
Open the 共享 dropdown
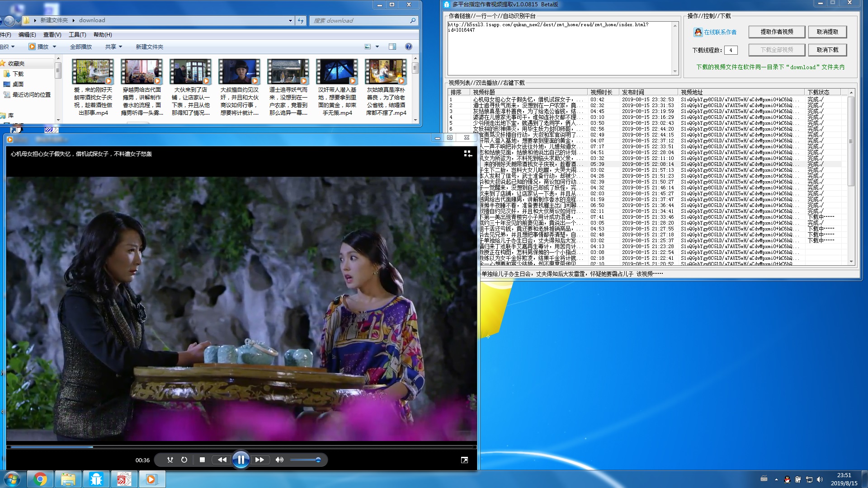click(113, 47)
